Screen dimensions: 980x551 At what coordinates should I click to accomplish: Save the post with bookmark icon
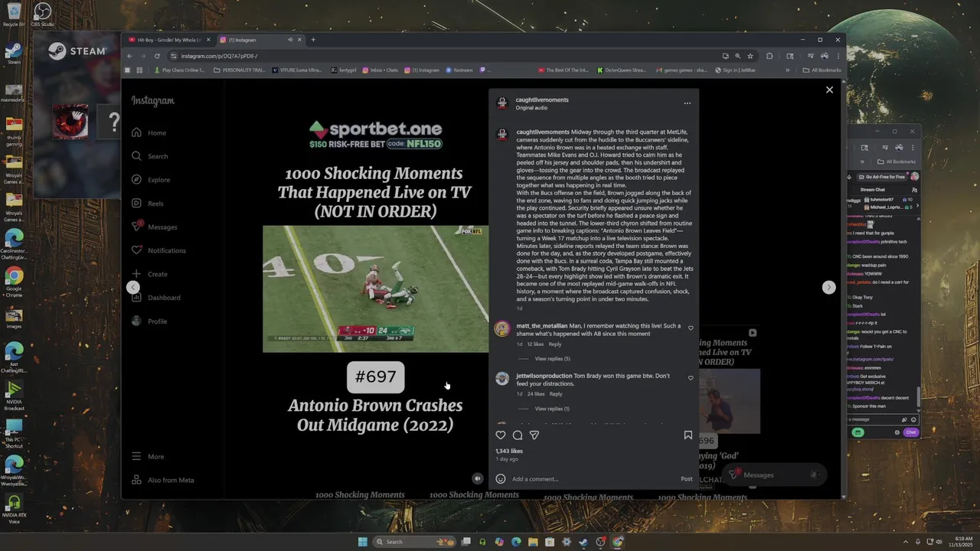pyautogui.click(x=688, y=435)
